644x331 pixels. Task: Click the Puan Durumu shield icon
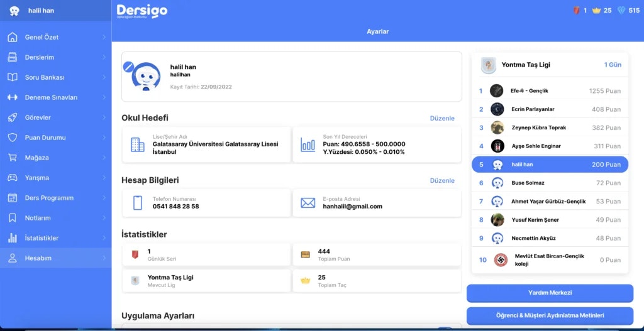[13, 138]
